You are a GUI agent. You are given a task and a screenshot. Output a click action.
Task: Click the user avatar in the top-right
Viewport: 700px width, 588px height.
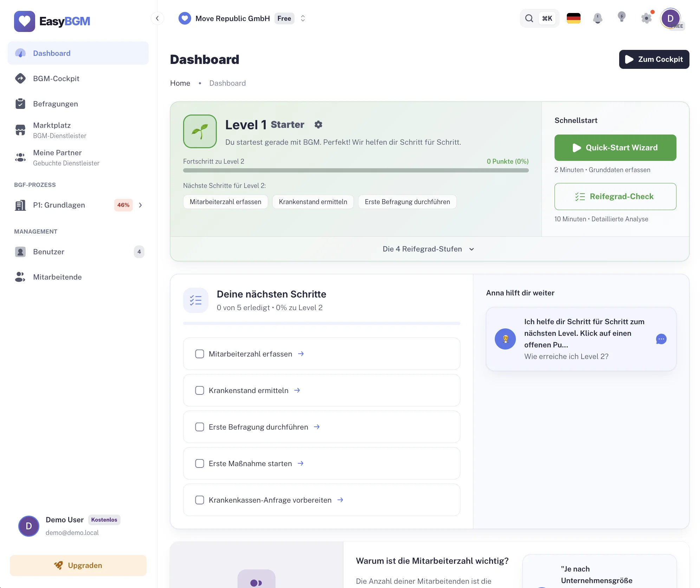click(x=670, y=18)
